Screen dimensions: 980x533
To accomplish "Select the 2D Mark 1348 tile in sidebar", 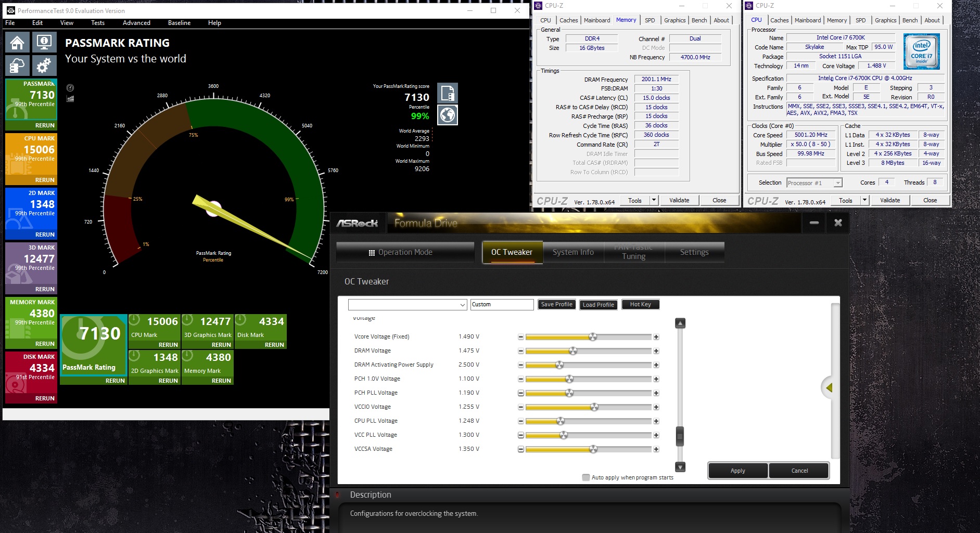I will 31,214.
